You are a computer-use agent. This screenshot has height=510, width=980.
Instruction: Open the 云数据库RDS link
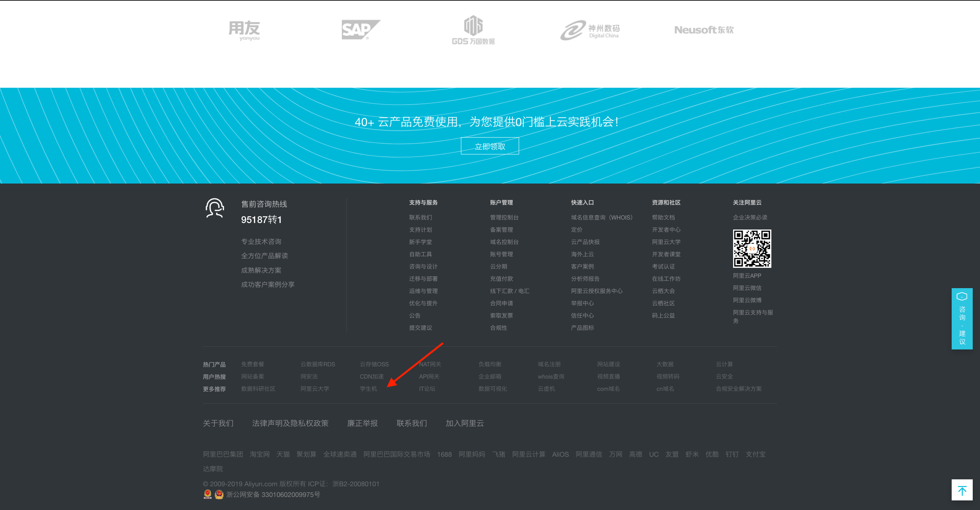[x=317, y=364]
